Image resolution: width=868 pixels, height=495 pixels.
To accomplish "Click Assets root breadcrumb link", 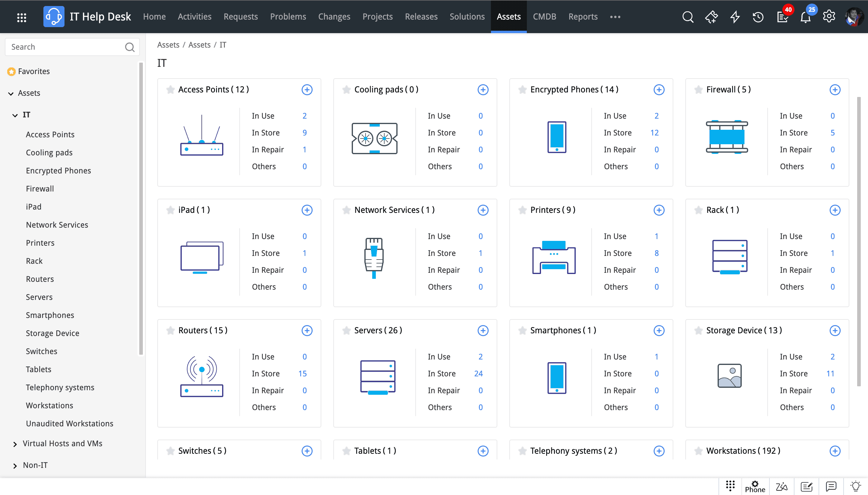I will (x=168, y=45).
